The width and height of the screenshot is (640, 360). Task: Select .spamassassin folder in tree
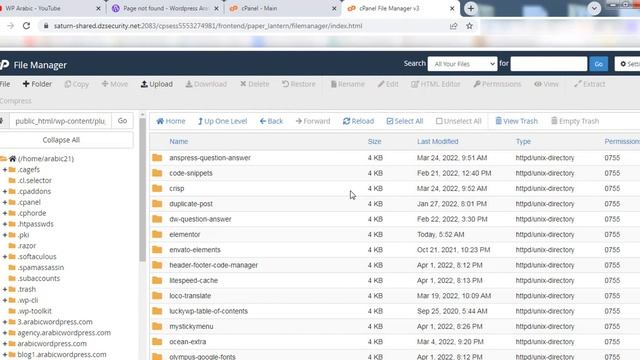pos(40,267)
